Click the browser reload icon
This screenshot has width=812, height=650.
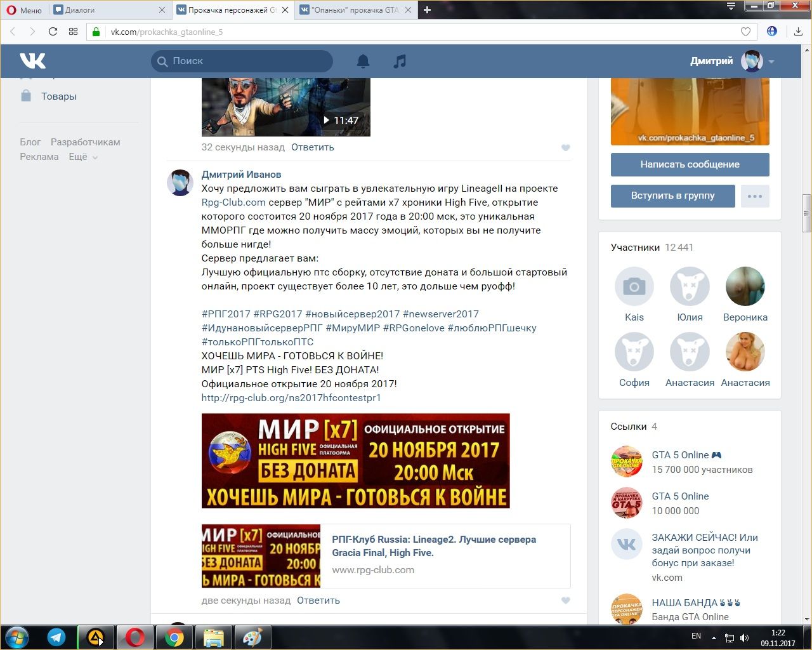click(x=53, y=32)
